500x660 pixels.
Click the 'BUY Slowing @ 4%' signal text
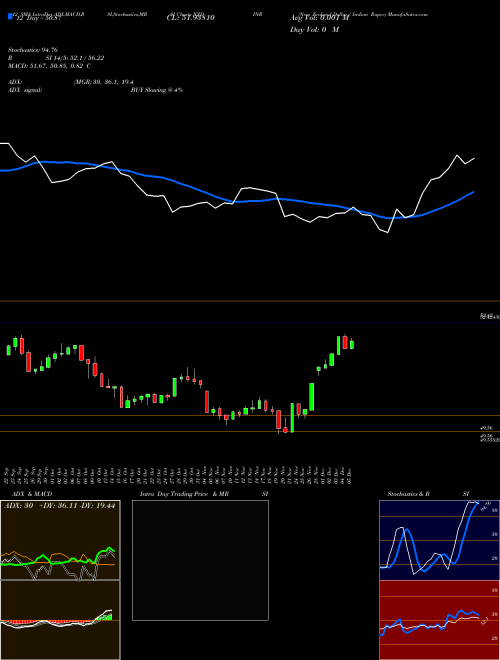(157, 90)
